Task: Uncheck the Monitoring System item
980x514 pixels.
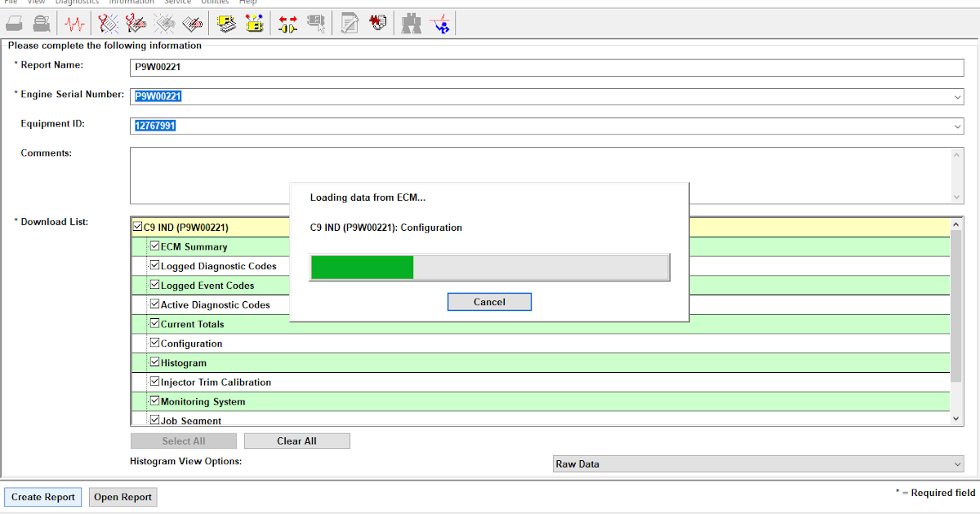Action: 154,401
